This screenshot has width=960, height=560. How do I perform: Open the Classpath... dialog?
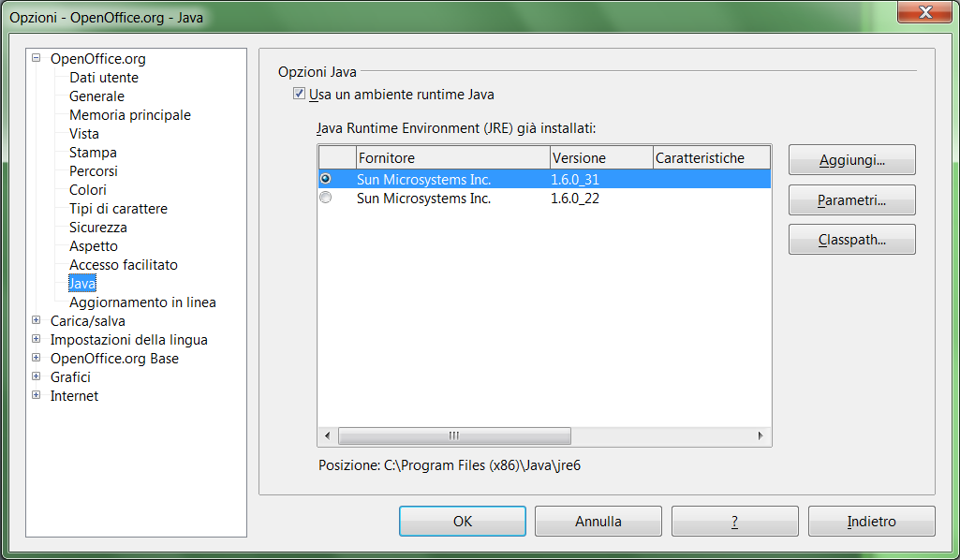click(851, 240)
